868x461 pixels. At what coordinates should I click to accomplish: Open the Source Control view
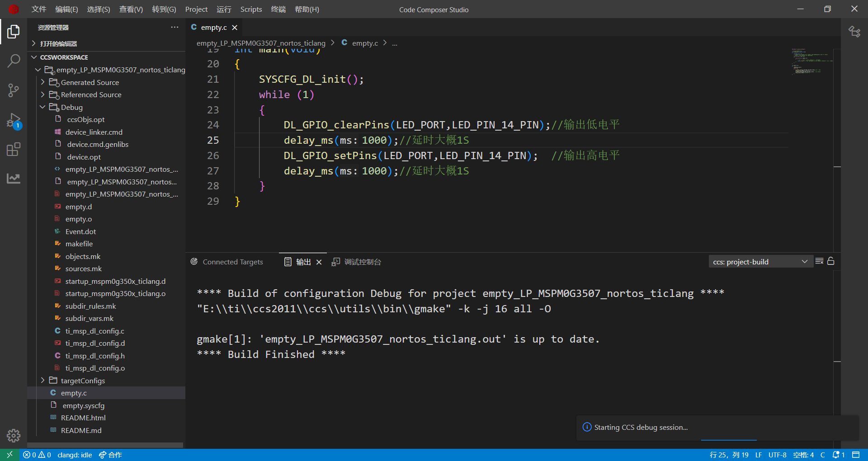[14, 90]
